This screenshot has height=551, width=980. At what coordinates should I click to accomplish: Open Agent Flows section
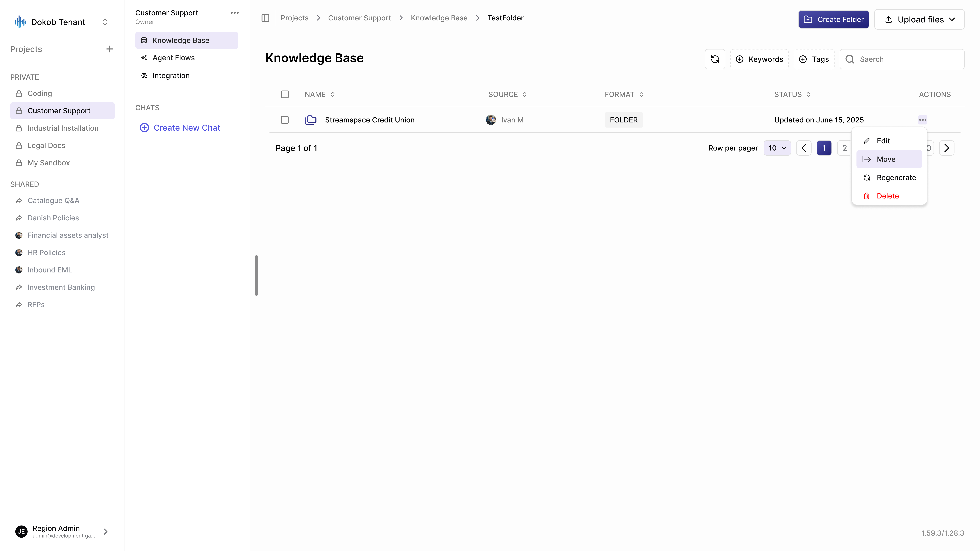(x=187, y=58)
